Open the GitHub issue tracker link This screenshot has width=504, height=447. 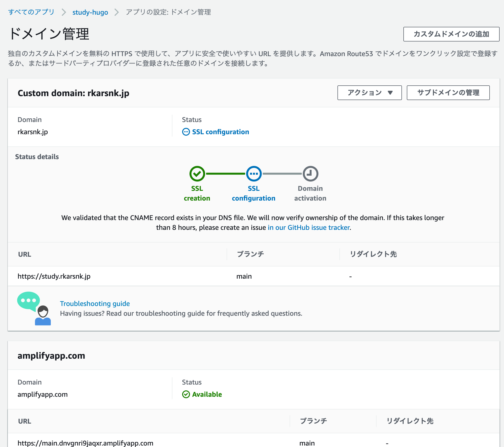click(309, 227)
